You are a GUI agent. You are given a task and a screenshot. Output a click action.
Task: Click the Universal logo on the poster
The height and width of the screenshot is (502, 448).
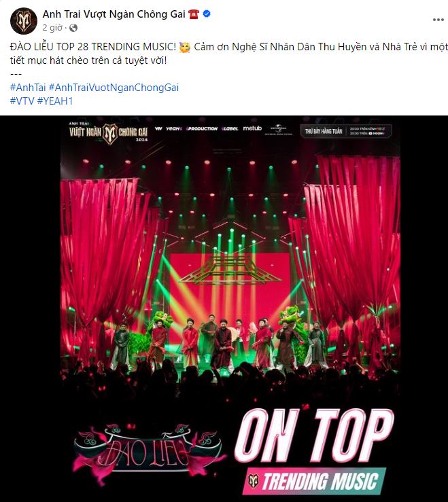click(x=278, y=129)
